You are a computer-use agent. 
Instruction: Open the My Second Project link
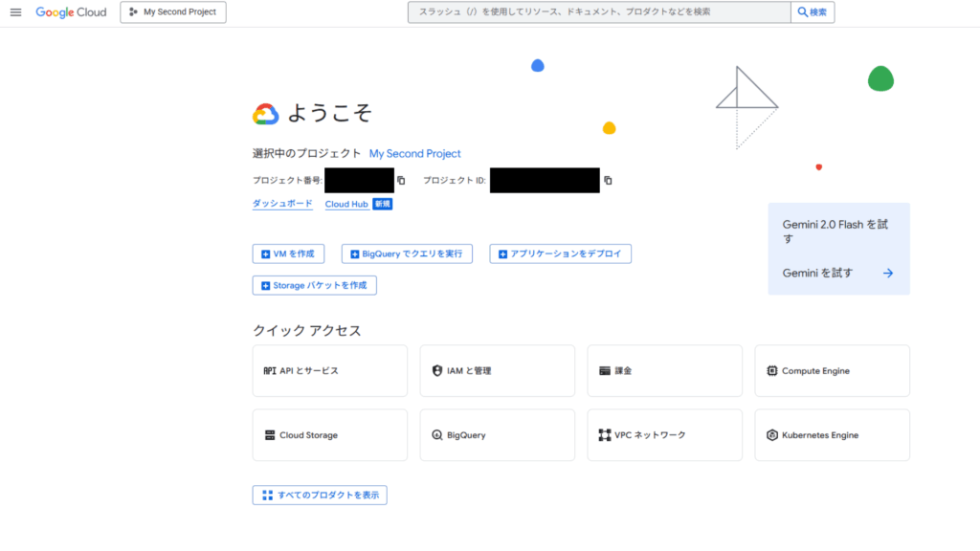click(415, 154)
